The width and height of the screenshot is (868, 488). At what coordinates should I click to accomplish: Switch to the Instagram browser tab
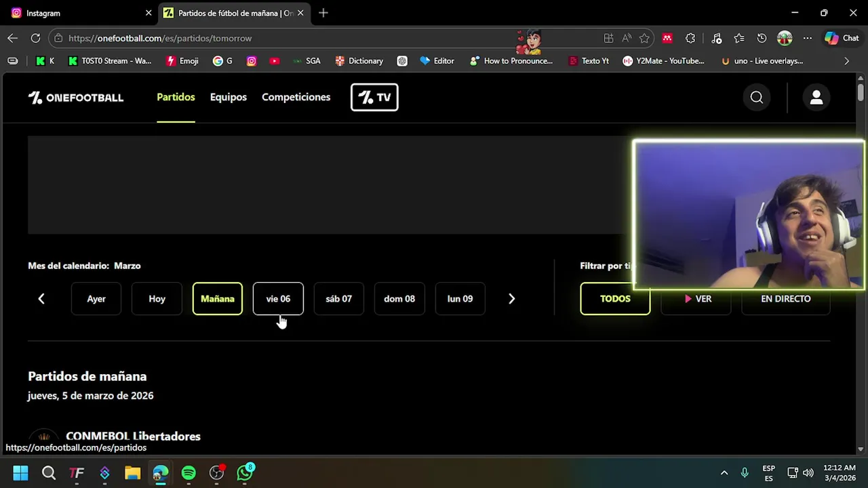pyautogui.click(x=80, y=13)
